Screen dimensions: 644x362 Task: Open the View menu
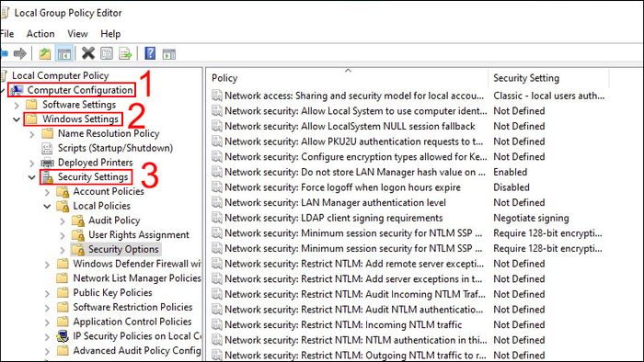(x=77, y=34)
